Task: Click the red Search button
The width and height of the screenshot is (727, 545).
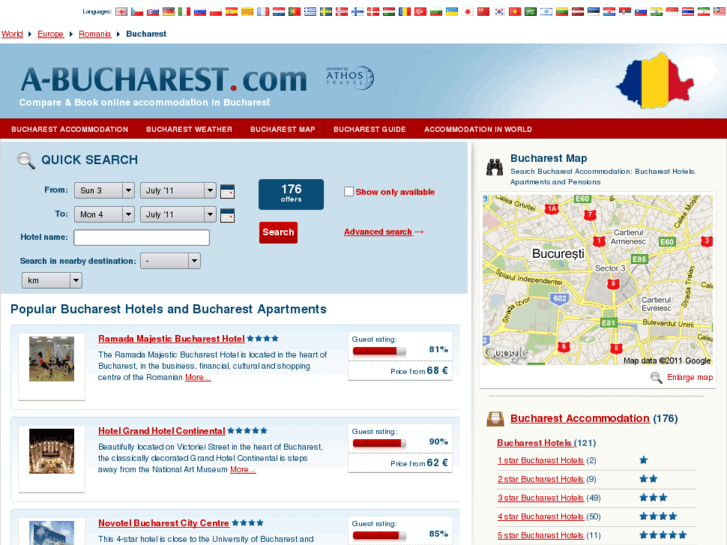Action: 278,232
